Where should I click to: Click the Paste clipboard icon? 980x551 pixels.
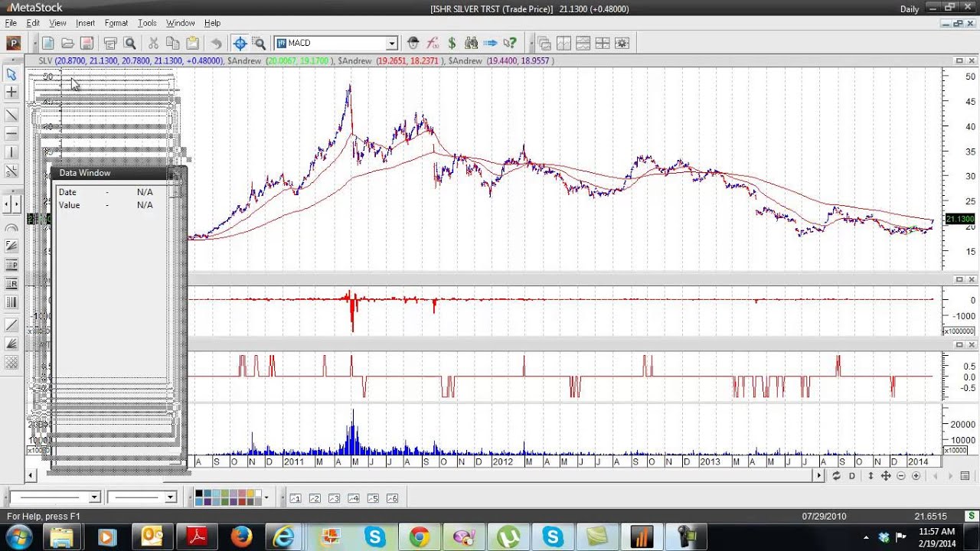click(x=192, y=44)
